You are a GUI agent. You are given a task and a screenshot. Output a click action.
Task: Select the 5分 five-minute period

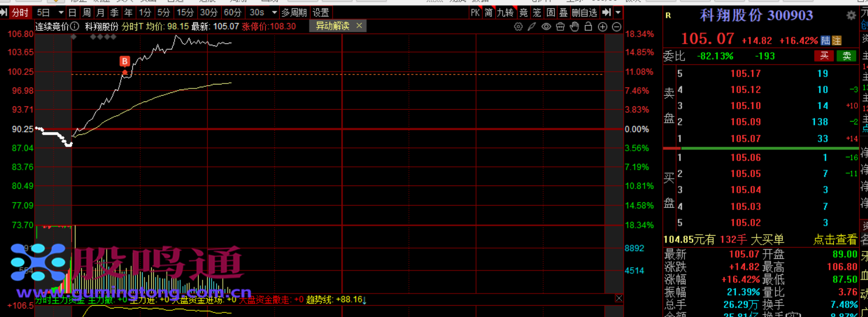[163, 12]
